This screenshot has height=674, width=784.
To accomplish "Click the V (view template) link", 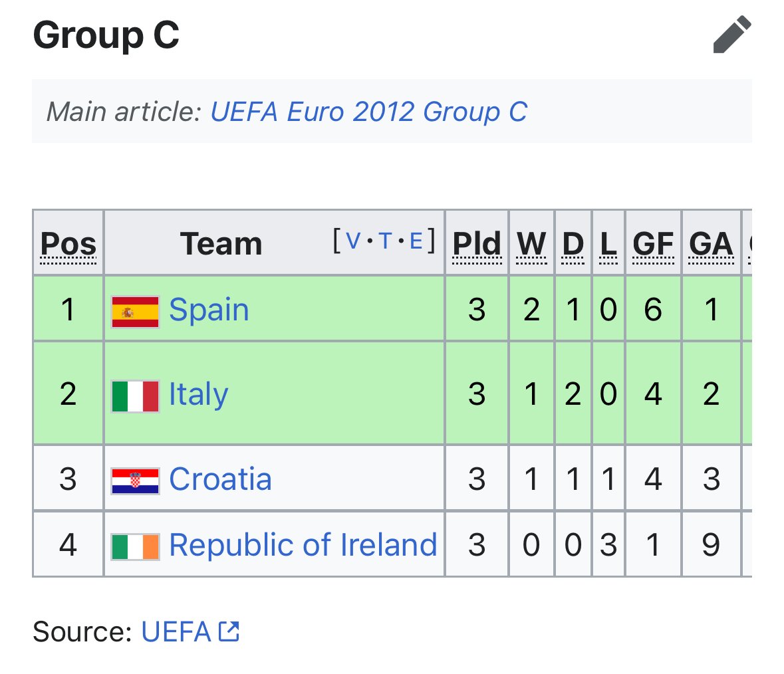I will point(354,241).
